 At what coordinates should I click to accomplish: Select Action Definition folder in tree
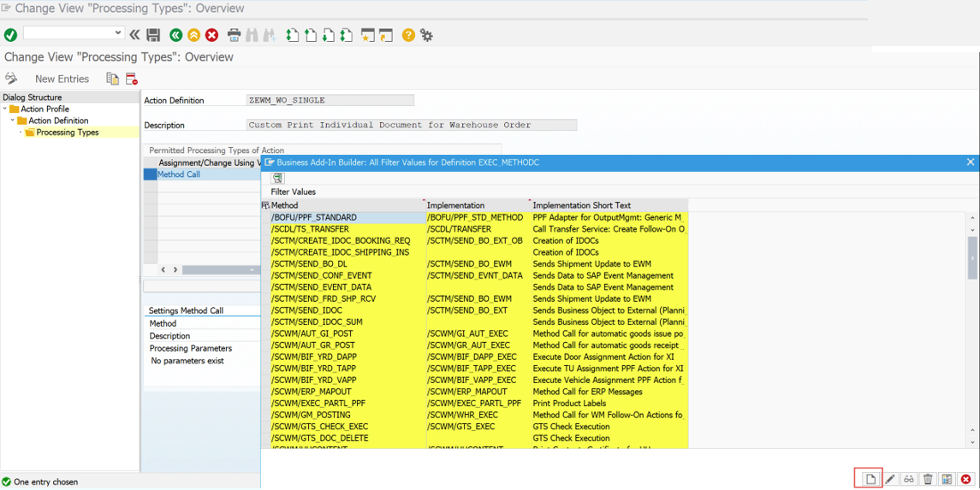coord(58,121)
